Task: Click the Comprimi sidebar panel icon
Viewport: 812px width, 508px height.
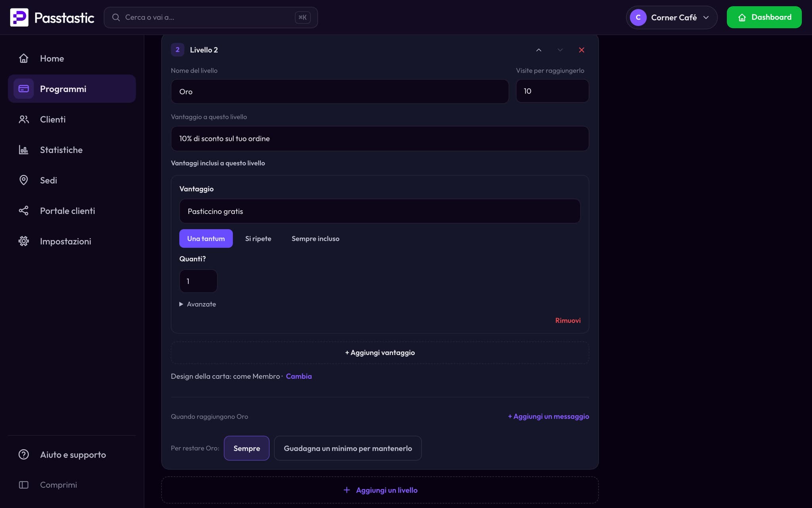Action: (x=24, y=485)
